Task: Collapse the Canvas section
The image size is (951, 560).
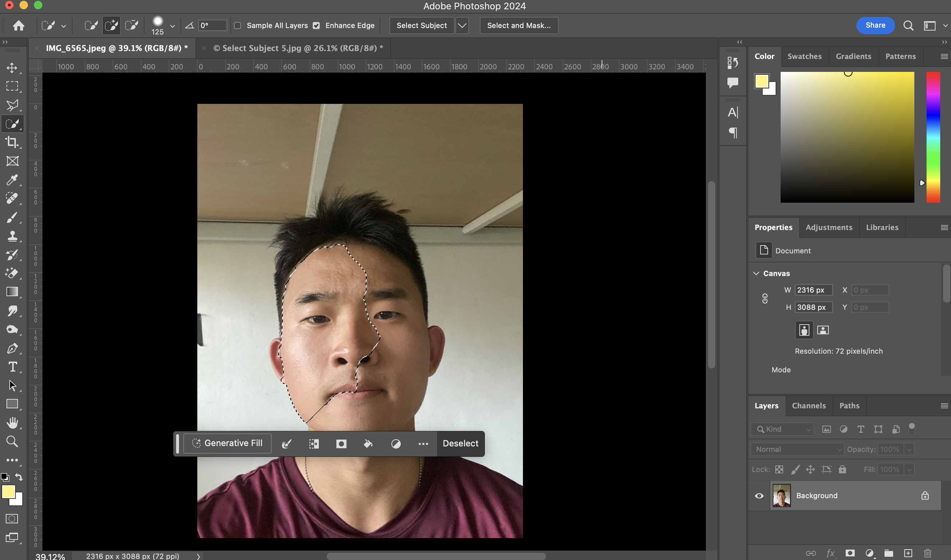Action: click(756, 273)
